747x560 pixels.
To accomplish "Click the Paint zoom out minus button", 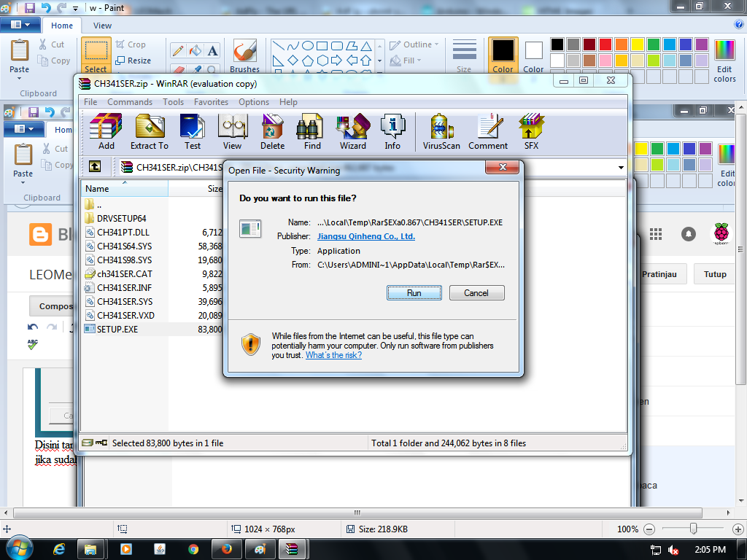I will click(649, 529).
